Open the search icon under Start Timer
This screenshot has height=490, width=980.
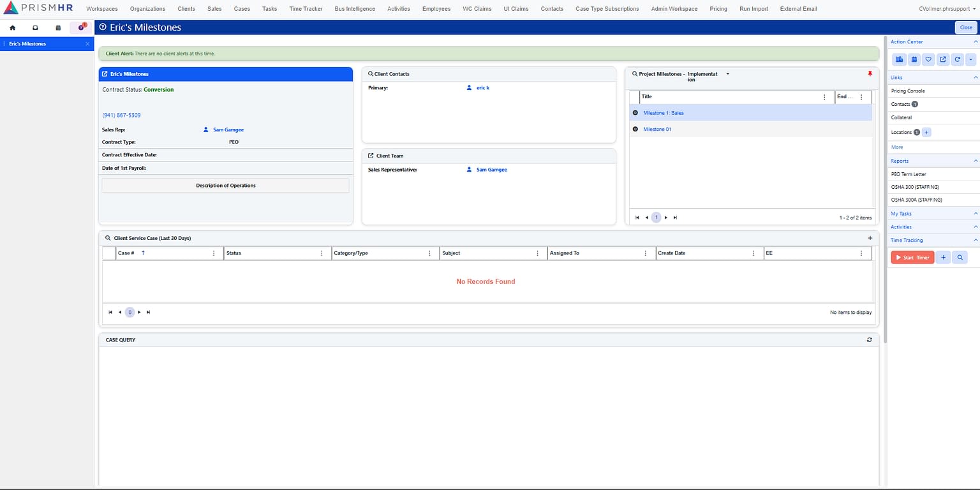pyautogui.click(x=960, y=257)
